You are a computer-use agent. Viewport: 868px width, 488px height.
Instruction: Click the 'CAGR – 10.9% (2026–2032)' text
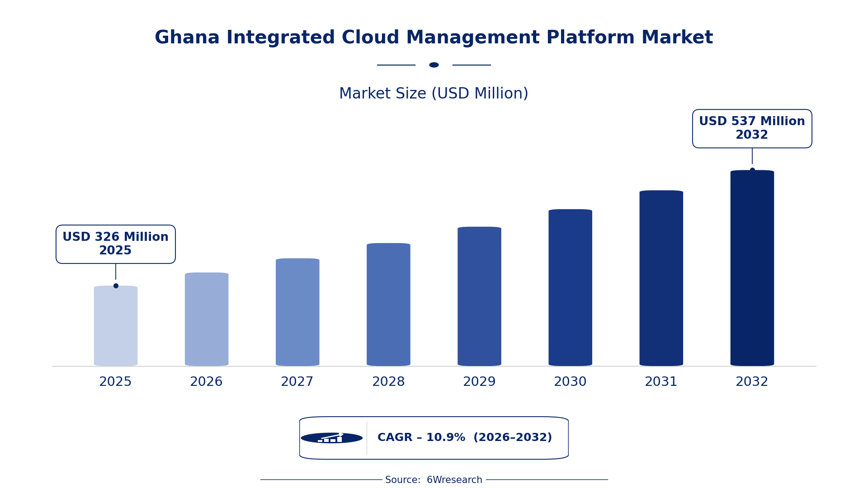pyautogui.click(x=465, y=438)
